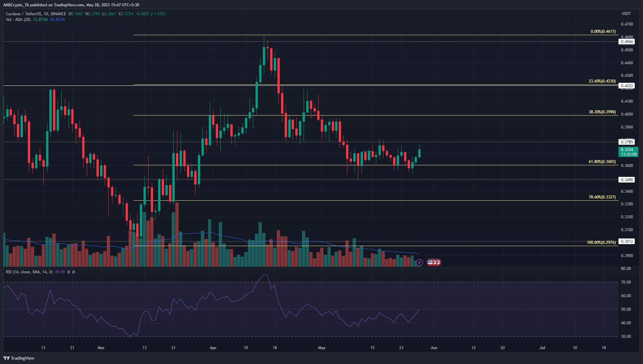This screenshot has height=364, width=643.
Task: Click the purple lightning latest-news icon
Action: [x=419, y=262]
